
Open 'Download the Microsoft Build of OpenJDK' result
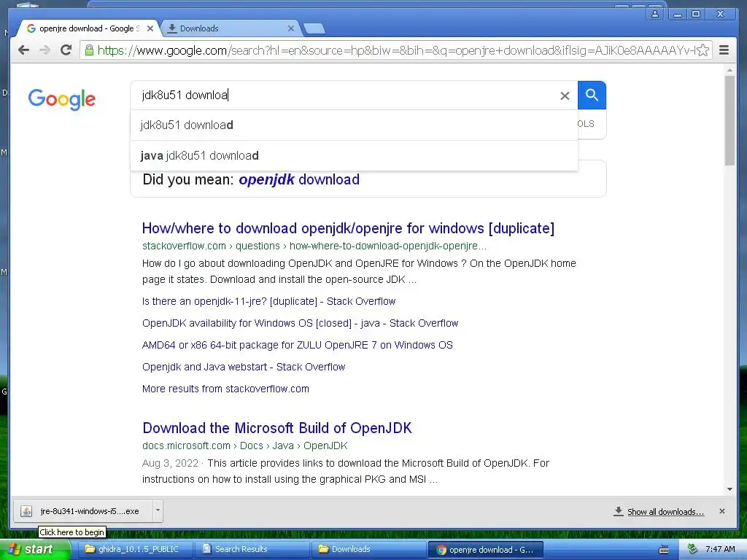point(276,427)
